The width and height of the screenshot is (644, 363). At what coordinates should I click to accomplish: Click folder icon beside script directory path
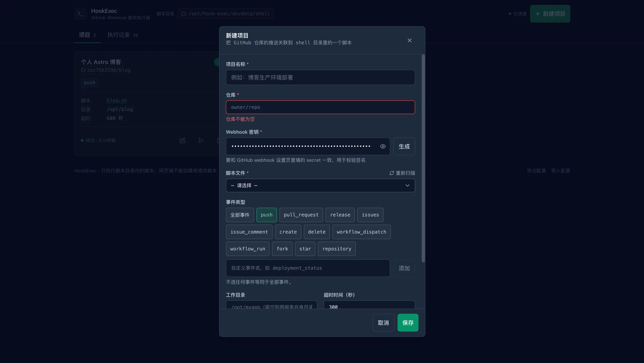click(184, 14)
